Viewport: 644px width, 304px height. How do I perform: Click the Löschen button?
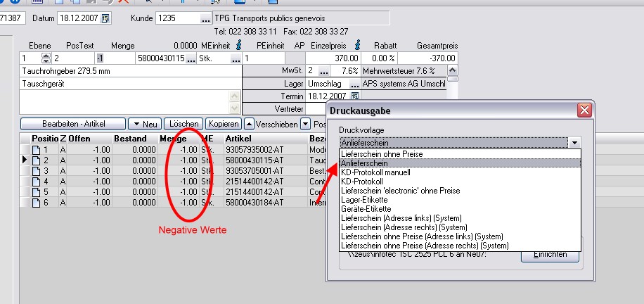coord(183,124)
